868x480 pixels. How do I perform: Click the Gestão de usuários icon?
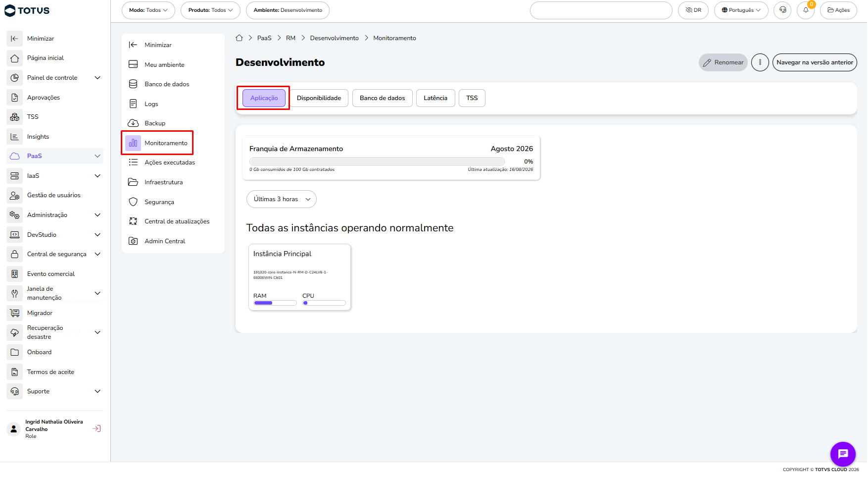pos(15,195)
